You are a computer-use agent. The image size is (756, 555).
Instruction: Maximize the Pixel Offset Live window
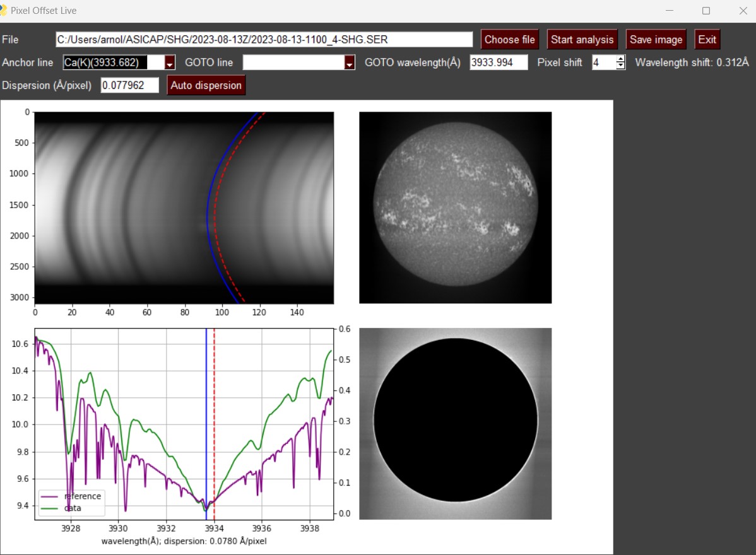click(x=706, y=11)
